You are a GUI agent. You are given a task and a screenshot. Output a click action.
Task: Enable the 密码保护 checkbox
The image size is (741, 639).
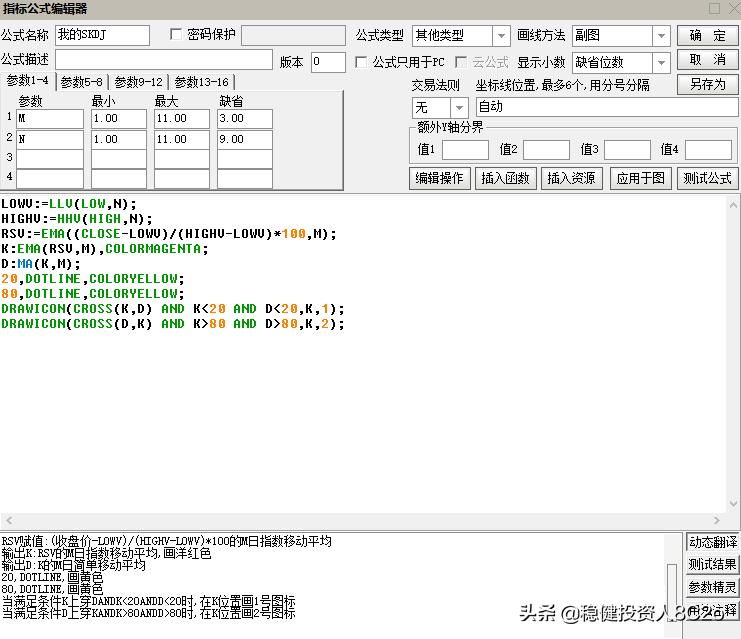tap(177, 35)
